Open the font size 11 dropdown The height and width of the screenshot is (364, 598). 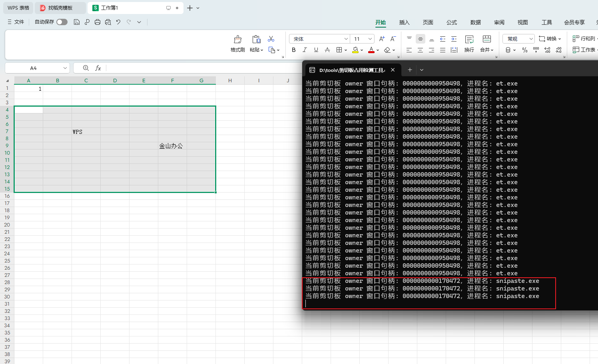coord(370,39)
